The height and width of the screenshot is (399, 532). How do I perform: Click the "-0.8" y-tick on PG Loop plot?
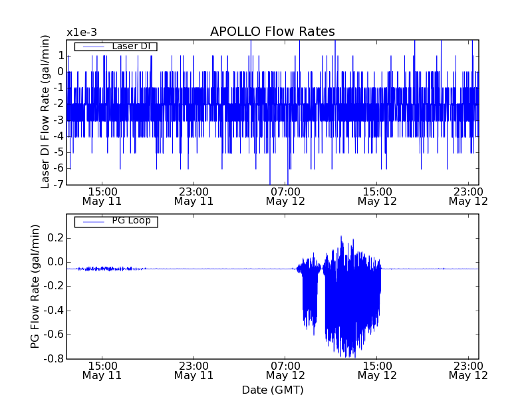tap(53, 358)
